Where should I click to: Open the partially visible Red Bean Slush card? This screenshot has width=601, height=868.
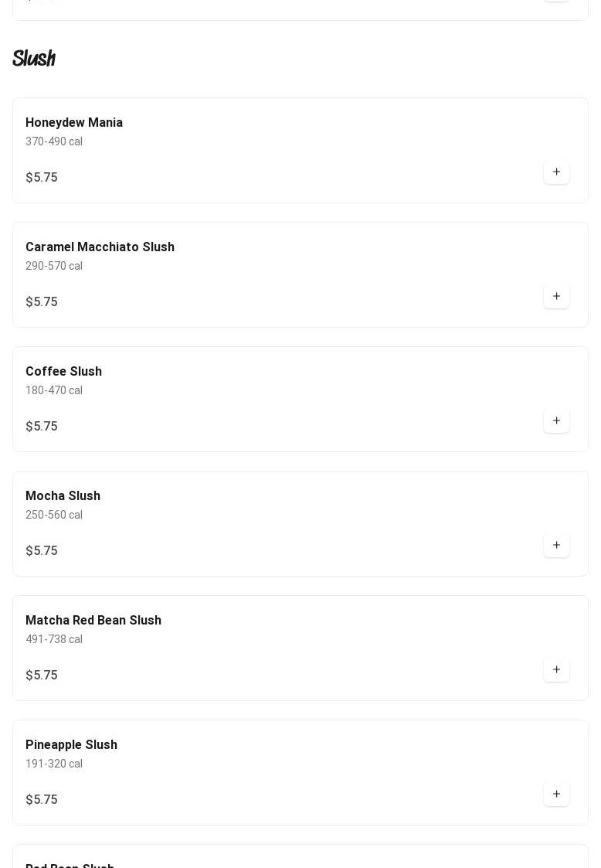300,856
